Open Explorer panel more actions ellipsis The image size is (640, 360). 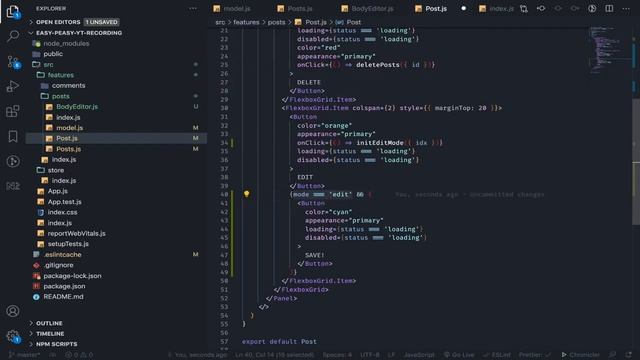click(193, 9)
